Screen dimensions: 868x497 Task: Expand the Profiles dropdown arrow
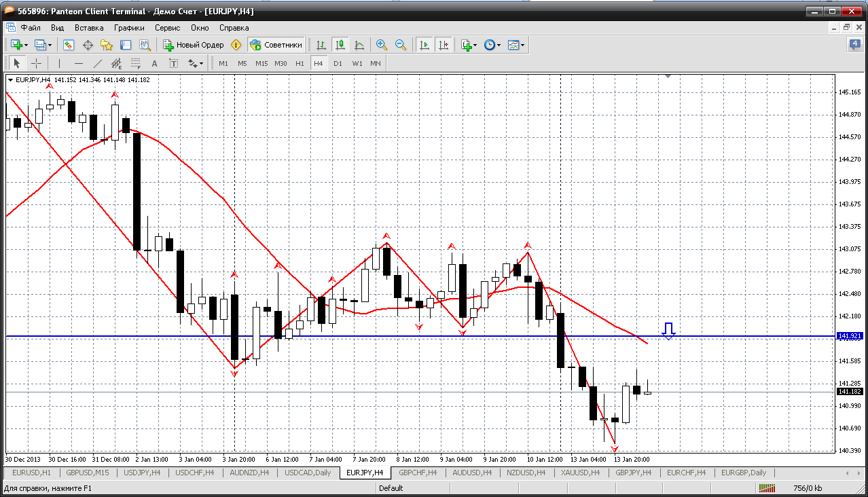click(50, 45)
